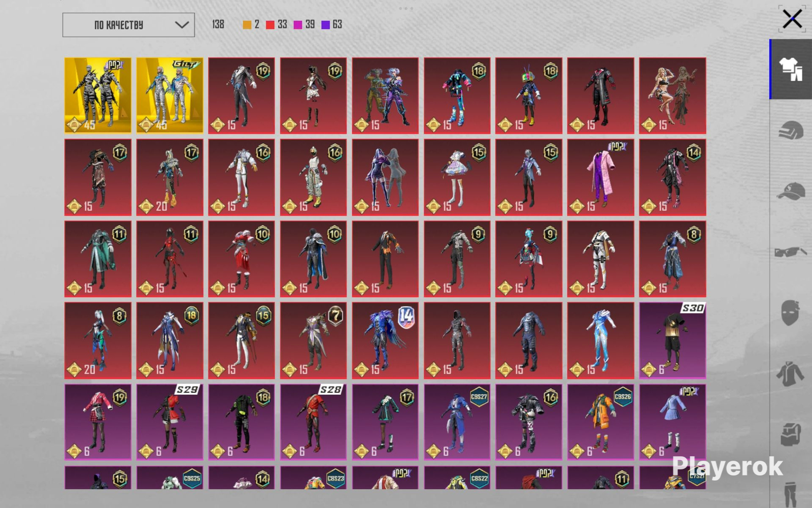Click the total item count 138

(x=218, y=24)
